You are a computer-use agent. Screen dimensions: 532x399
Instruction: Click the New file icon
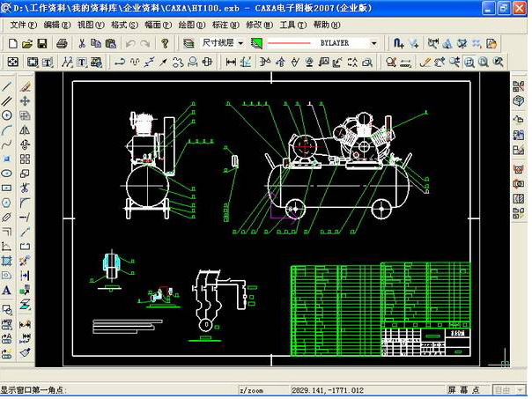(x=15, y=42)
